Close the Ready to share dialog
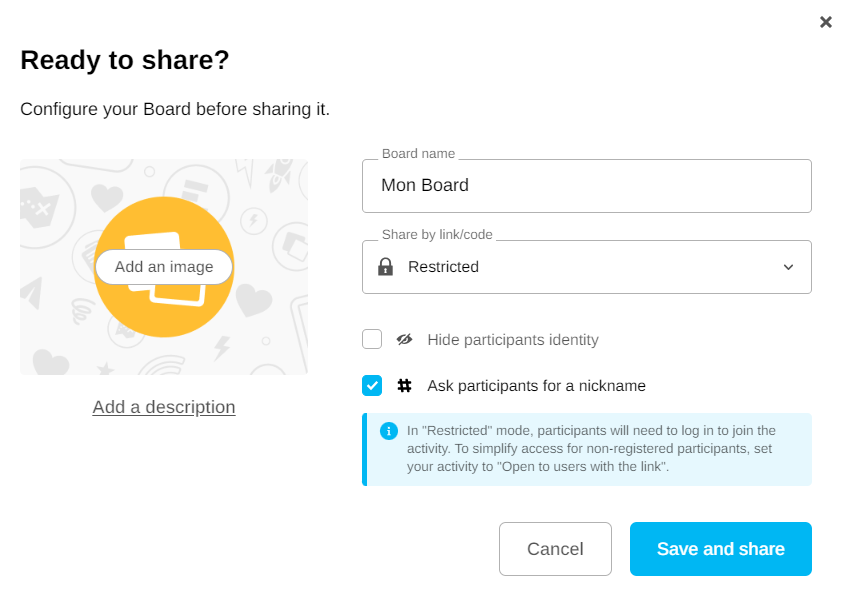This screenshot has width=843, height=607. tap(826, 22)
